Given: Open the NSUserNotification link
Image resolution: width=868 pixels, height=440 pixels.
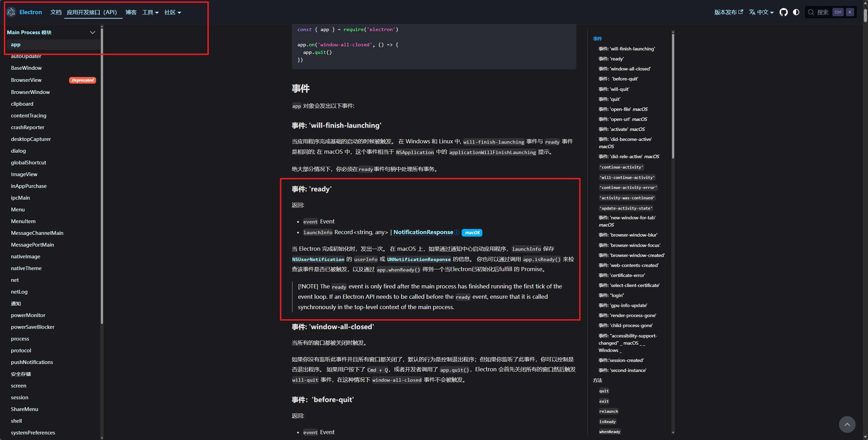Looking at the screenshot, I should pyautogui.click(x=318, y=259).
